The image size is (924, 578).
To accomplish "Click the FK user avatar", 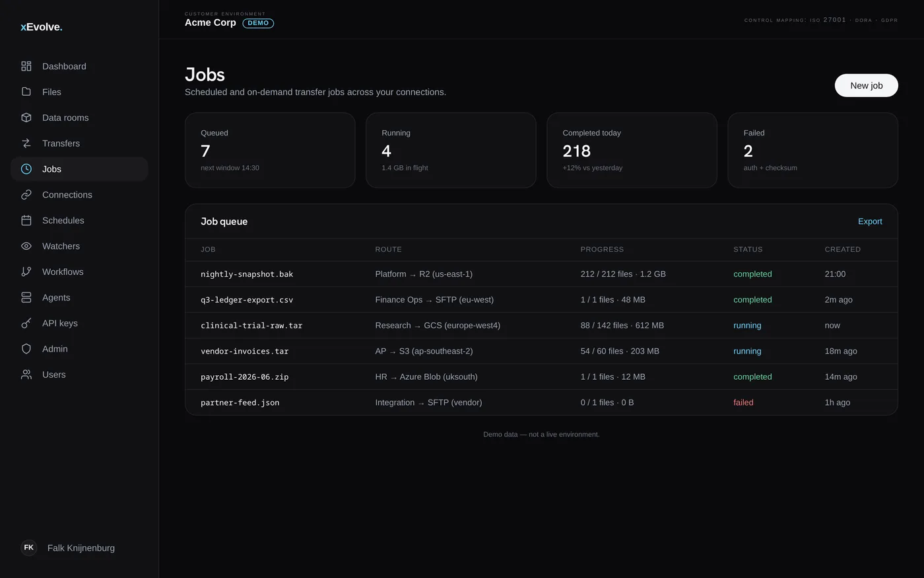I will [x=29, y=548].
